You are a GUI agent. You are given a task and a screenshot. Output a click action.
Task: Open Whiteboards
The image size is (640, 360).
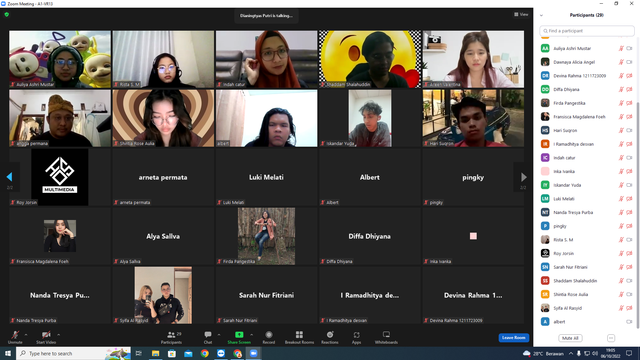pyautogui.click(x=386, y=337)
